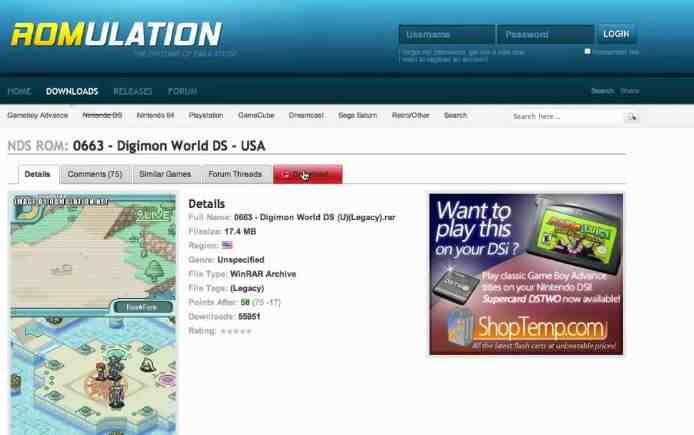Viewport: 694px width, 435px height.
Task: Open the HOME menu item
Action: (19, 92)
